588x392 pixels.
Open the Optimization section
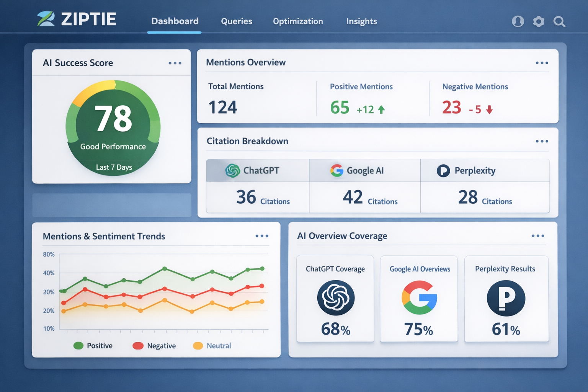click(x=298, y=21)
